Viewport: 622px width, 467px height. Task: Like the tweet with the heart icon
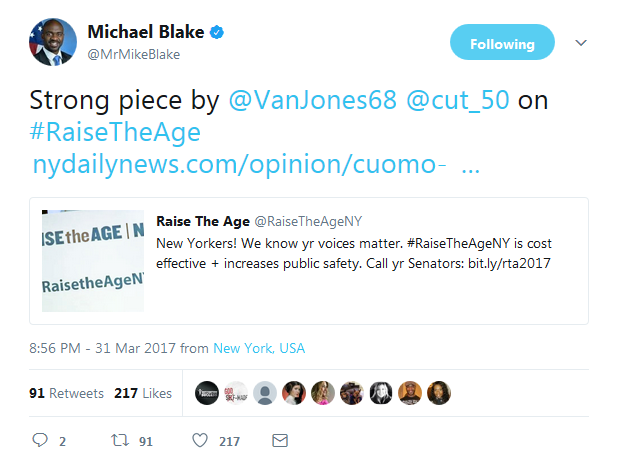coord(200,440)
